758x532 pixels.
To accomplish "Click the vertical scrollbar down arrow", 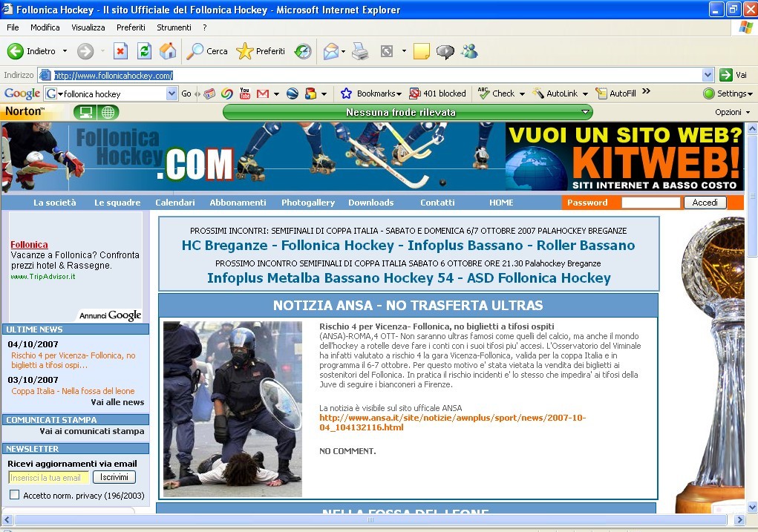I will pyautogui.click(x=752, y=507).
